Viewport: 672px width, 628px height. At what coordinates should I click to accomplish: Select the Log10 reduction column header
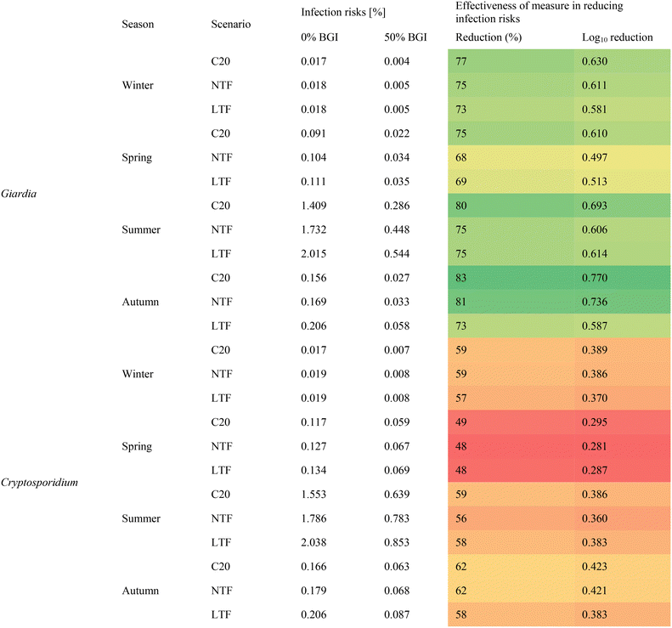click(x=618, y=37)
